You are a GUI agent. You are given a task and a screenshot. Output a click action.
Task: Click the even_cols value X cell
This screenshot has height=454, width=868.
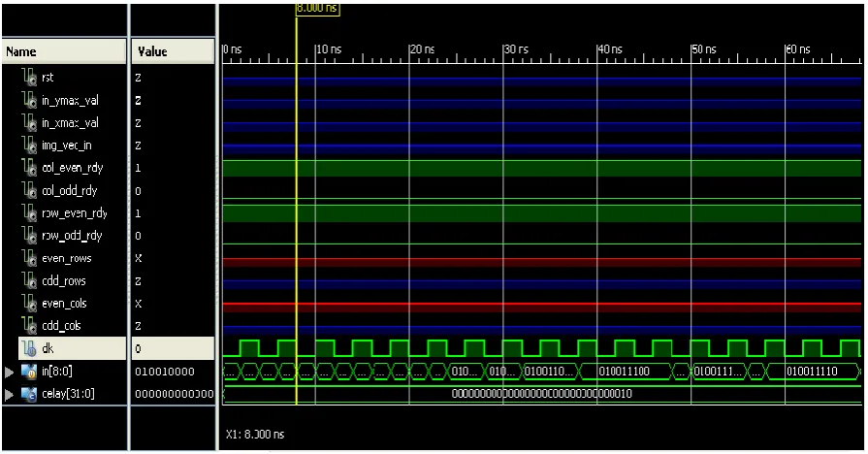coord(138,304)
